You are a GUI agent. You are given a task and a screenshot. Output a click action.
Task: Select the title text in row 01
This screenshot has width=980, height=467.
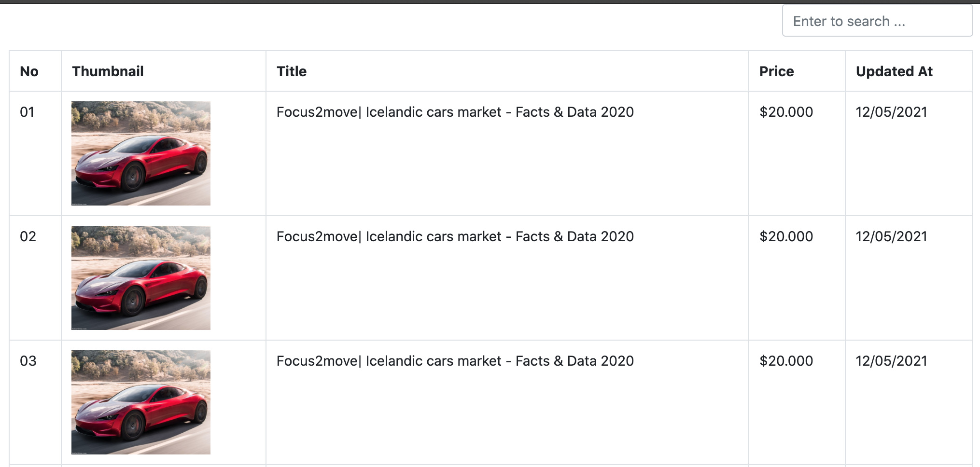[455, 112]
